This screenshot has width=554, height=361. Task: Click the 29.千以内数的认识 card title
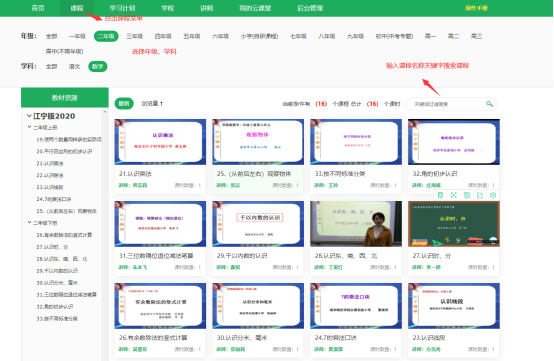coord(242,255)
